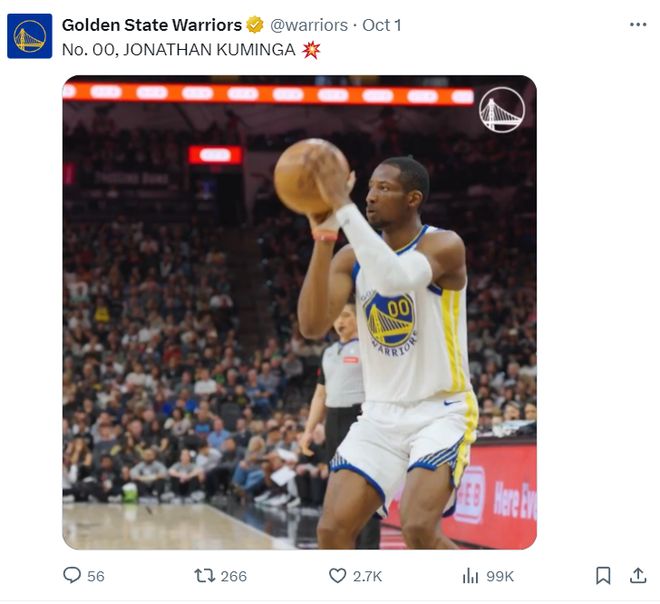Open the Golden State Warriors display name
The width and height of the screenshot is (660, 604).
[x=152, y=25]
